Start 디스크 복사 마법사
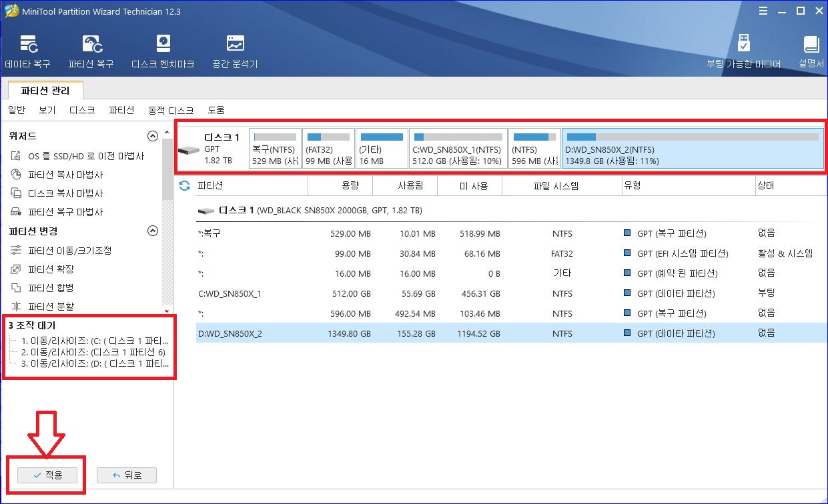828x504 pixels. pos(57,193)
